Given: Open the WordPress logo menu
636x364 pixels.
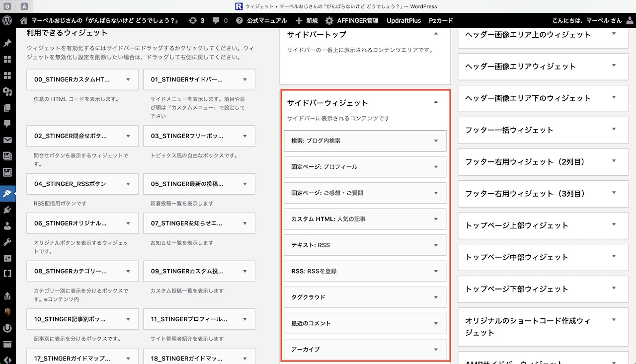Looking at the screenshot, I should click(7, 20).
